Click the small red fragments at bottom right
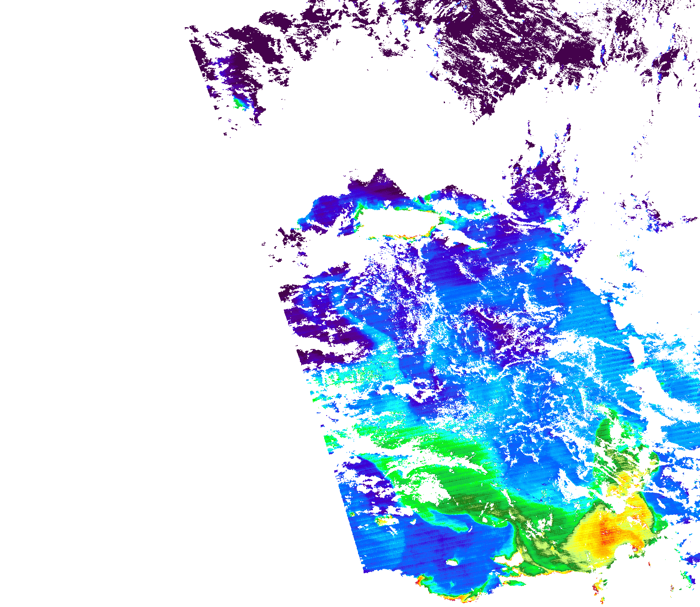Screen dimensions: 700x607 [598, 588]
